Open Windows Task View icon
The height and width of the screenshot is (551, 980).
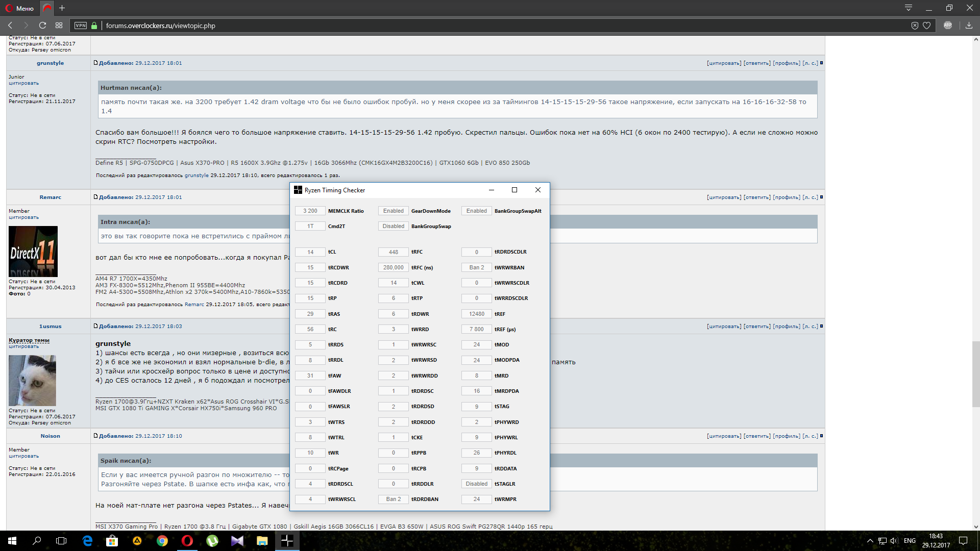tap(61, 541)
